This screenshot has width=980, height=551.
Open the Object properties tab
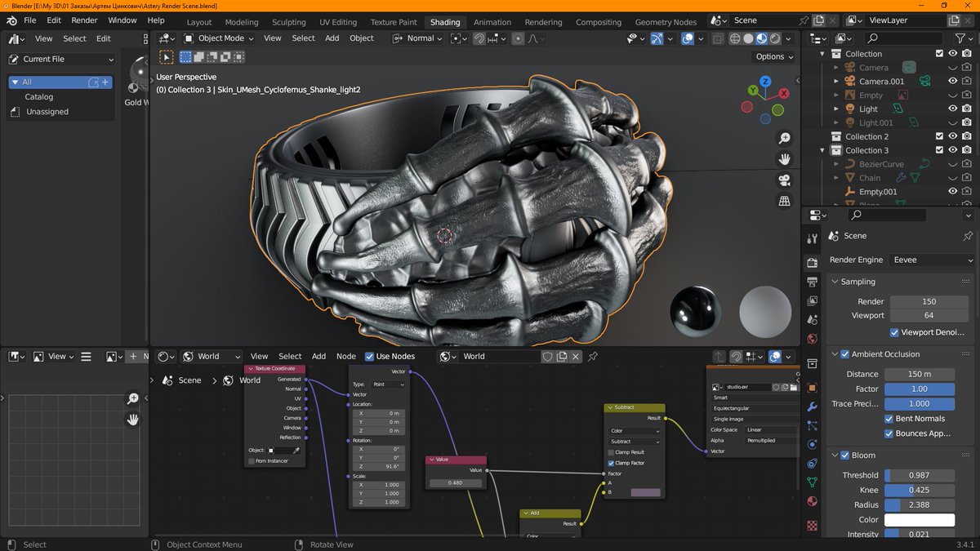tap(812, 388)
